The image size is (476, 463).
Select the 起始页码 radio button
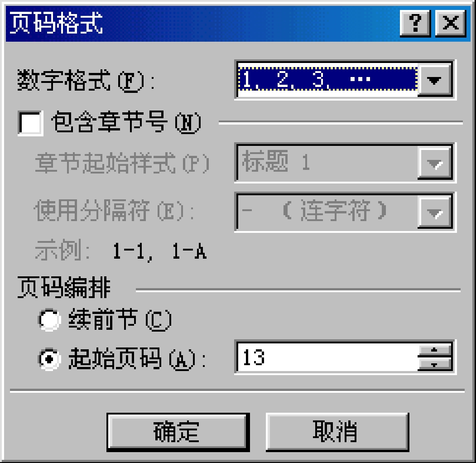[49, 359]
